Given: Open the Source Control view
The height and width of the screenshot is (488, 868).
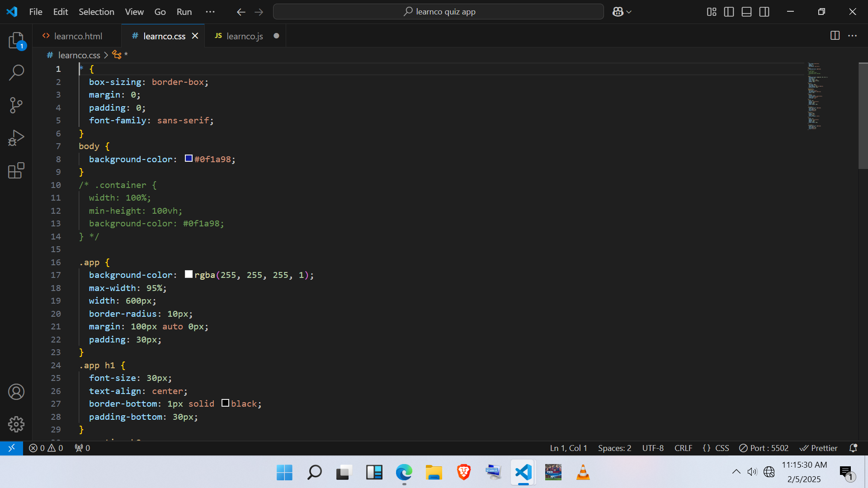Looking at the screenshot, I should pyautogui.click(x=16, y=105).
